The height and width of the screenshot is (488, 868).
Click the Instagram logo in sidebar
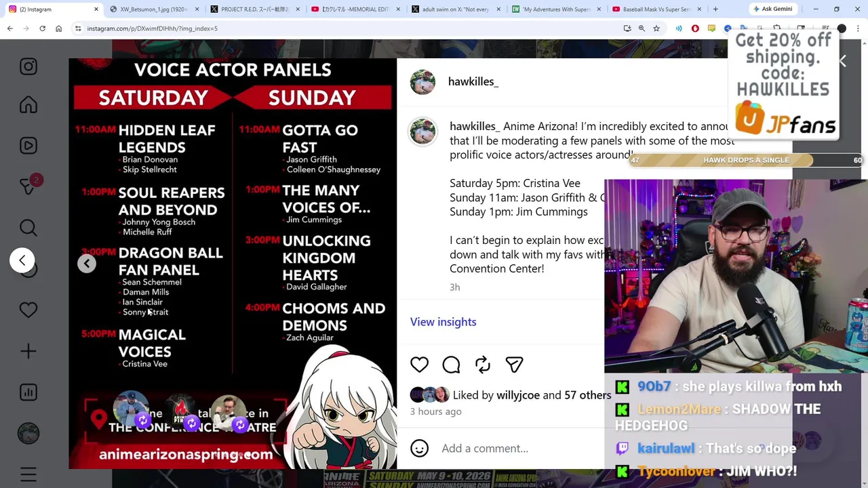point(28,66)
